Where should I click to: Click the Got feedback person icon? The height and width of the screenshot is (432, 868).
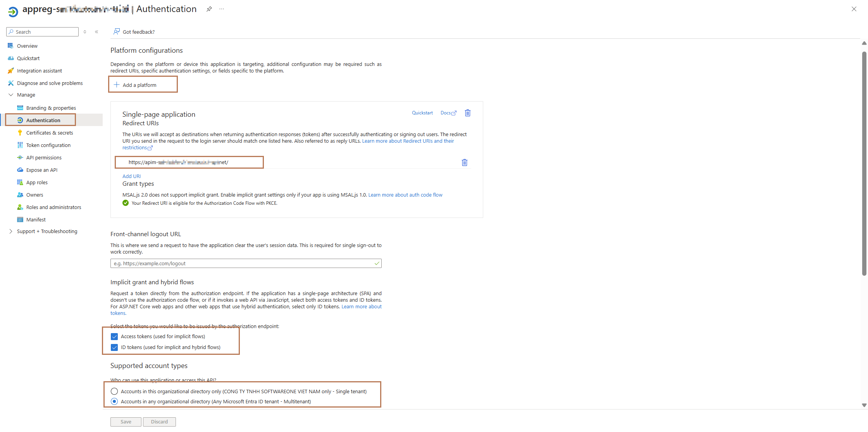point(116,31)
